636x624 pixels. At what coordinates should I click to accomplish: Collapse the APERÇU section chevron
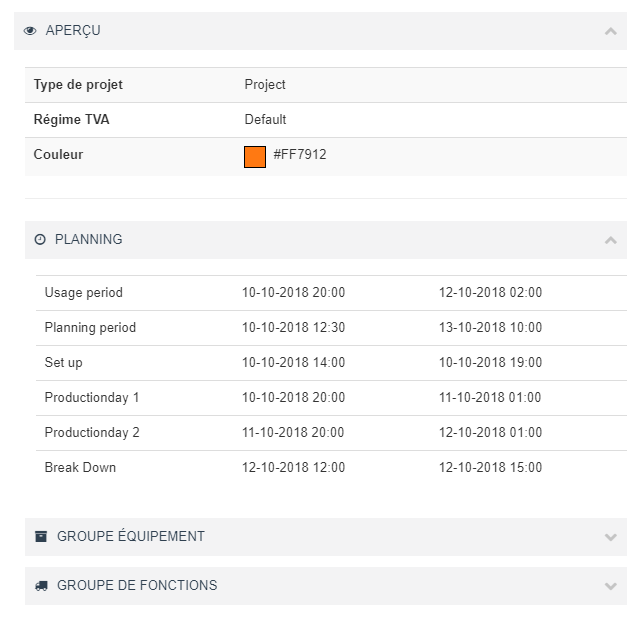pos(610,31)
